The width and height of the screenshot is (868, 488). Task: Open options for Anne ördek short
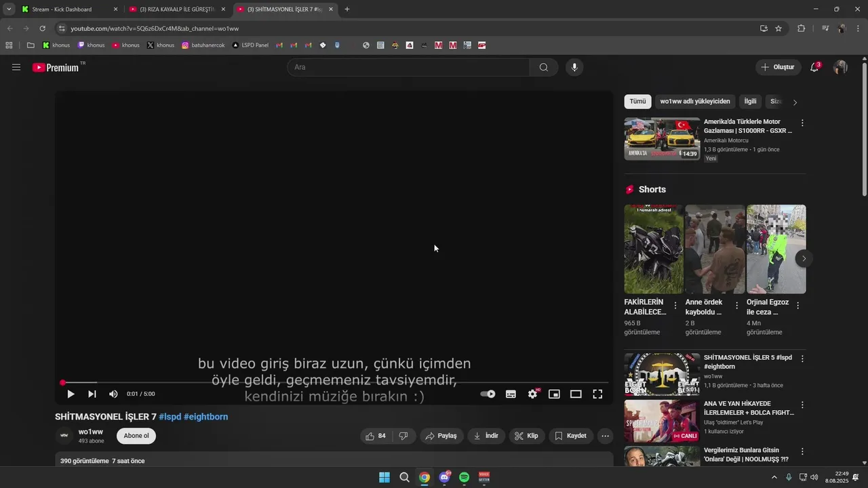pos(736,306)
